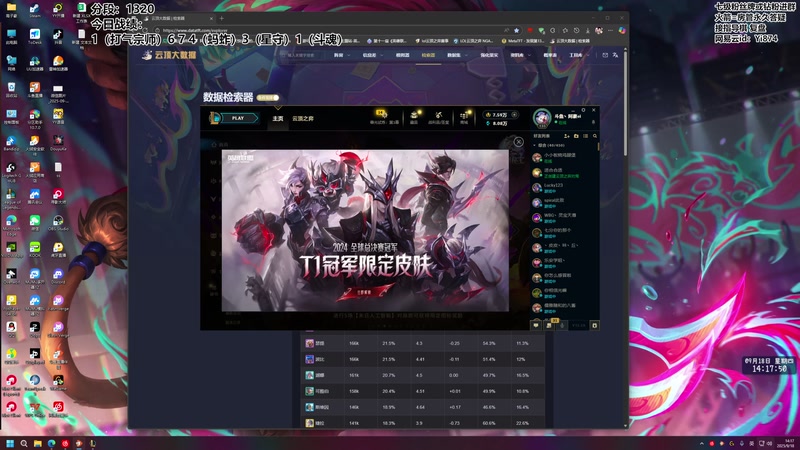Viewport: 800px width, 450px height.
Task: Close the T1 champion skin promo popup
Action: pos(518,142)
